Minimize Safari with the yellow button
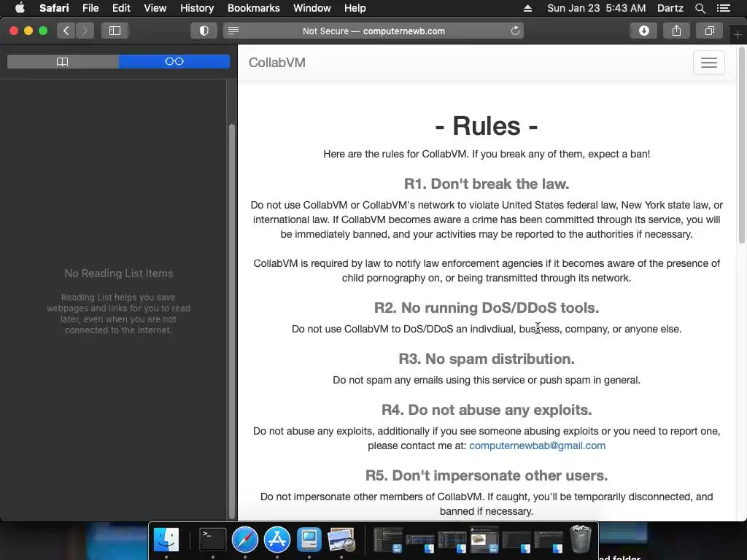The height and width of the screenshot is (560, 747). 28,31
